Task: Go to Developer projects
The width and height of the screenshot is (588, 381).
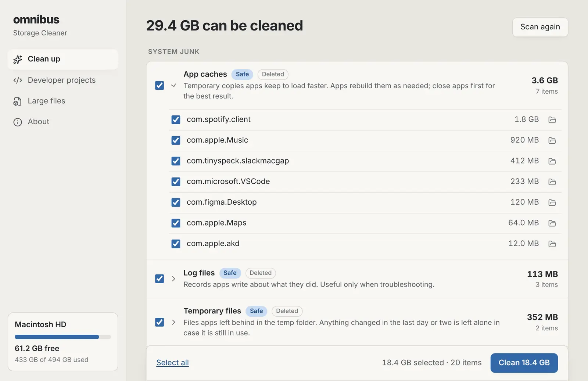Action: 63,80
